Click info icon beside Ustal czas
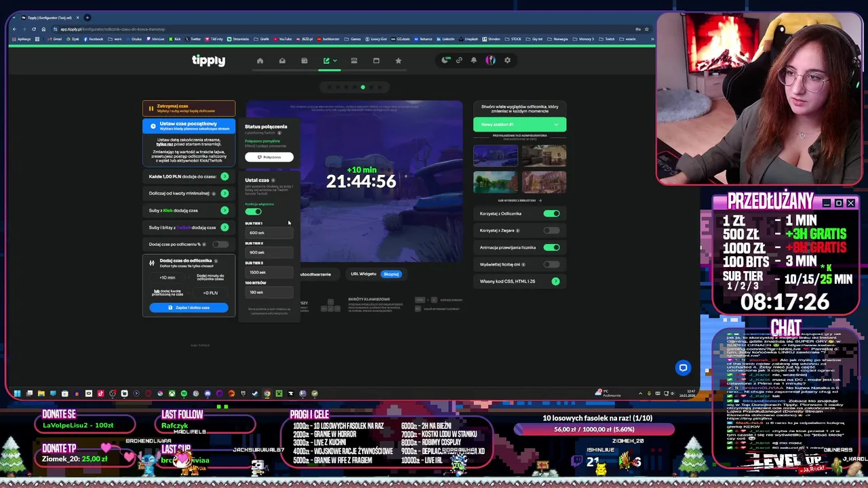 click(x=273, y=180)
